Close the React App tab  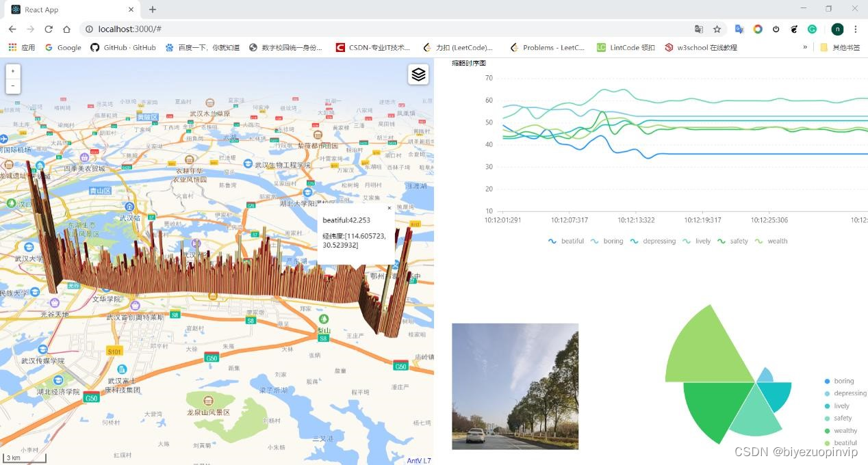(x=131, y=10)
